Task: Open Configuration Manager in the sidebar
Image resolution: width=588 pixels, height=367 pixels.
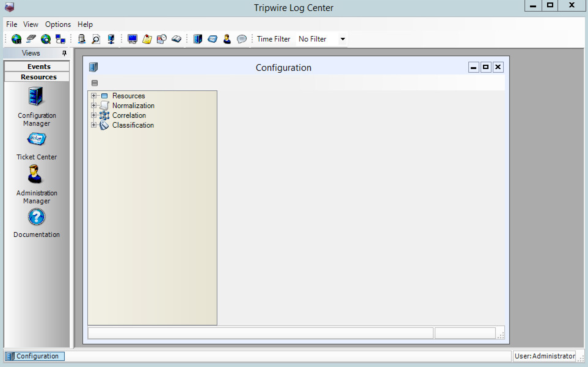Action: [x=36, y=97]
